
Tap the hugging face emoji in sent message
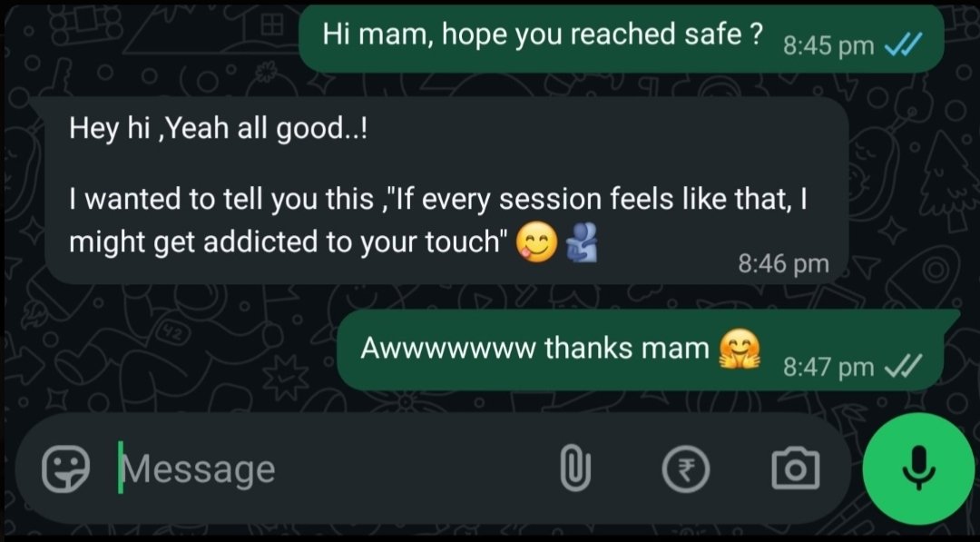coord(740,349)
